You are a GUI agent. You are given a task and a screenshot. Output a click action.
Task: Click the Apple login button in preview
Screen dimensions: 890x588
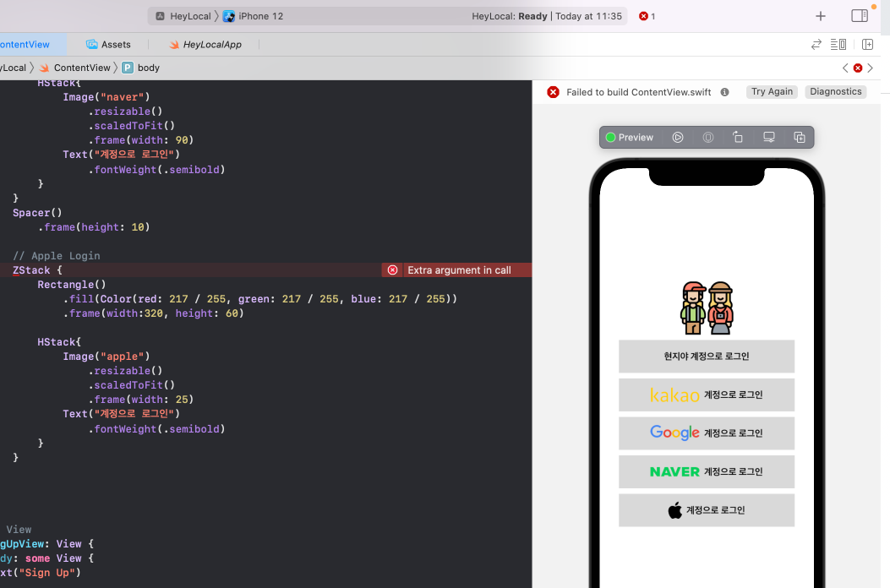click(x=706, y=510)
